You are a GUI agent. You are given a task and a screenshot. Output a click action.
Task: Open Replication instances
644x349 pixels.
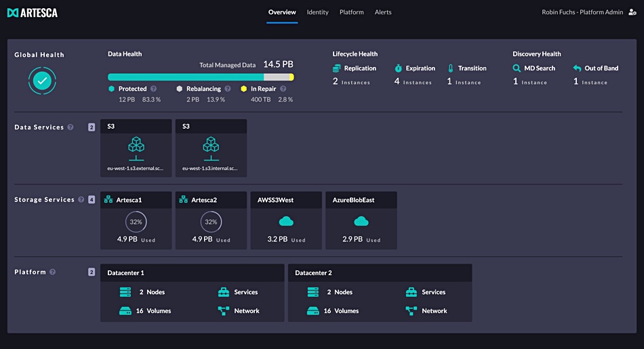click(351, 82)
